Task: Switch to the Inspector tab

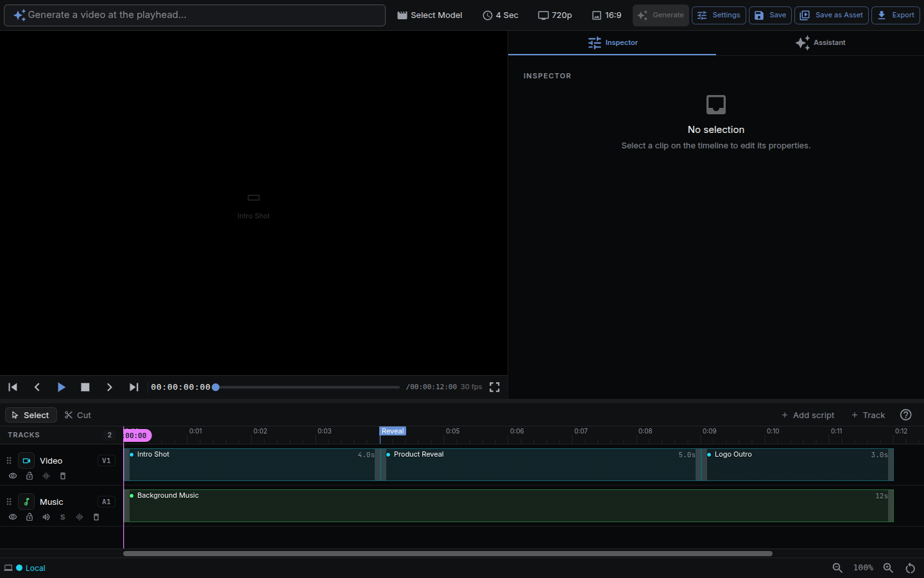Action: coord(612,42)
